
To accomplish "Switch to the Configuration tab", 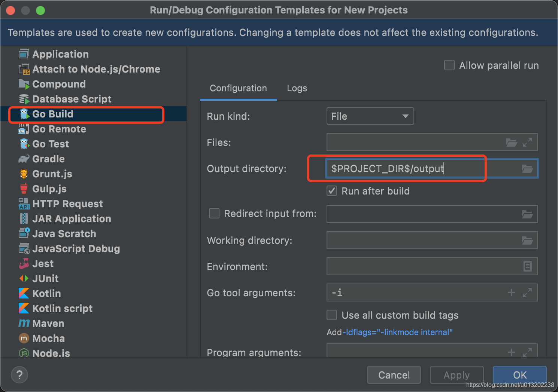I will (x=238, y=88).
